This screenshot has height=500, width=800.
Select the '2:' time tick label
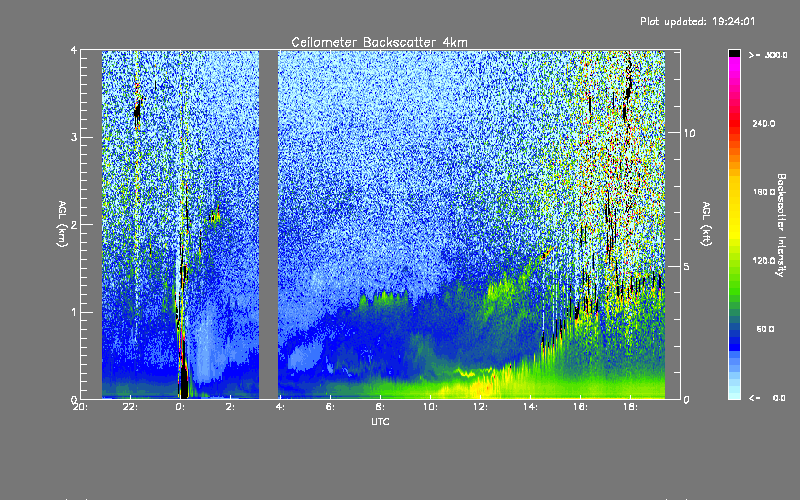point(230,407)
